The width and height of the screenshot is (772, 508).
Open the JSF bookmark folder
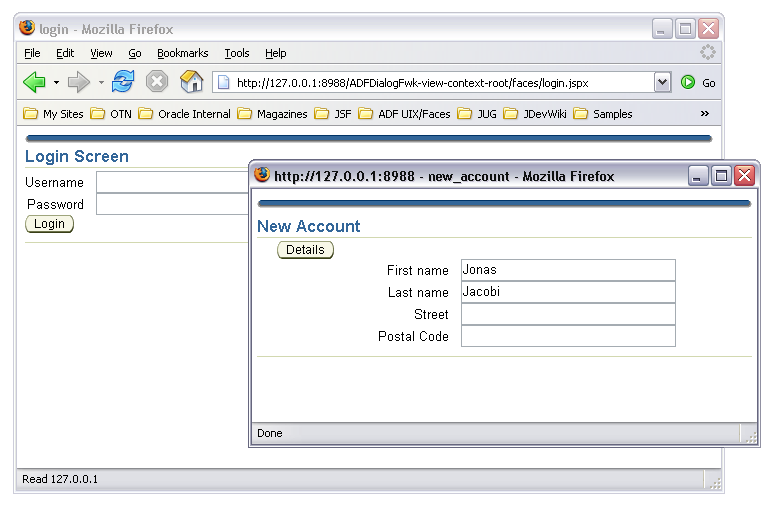point(333,114)
